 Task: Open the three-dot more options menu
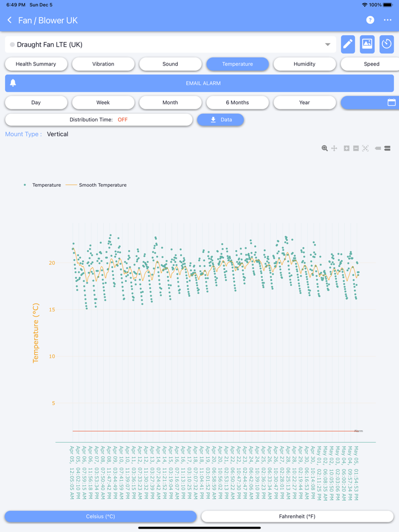click(388, 20)
